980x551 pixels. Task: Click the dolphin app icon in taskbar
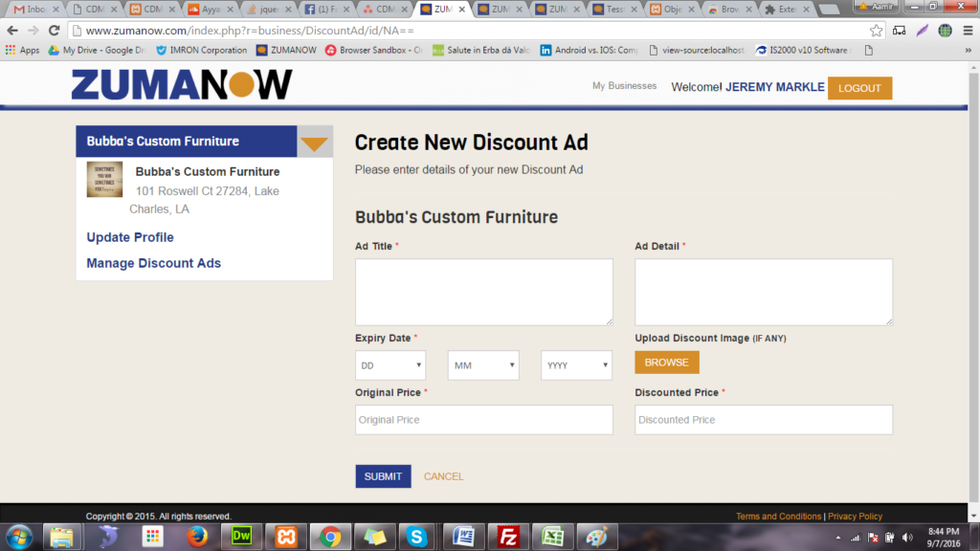click(x=107, y=537)
